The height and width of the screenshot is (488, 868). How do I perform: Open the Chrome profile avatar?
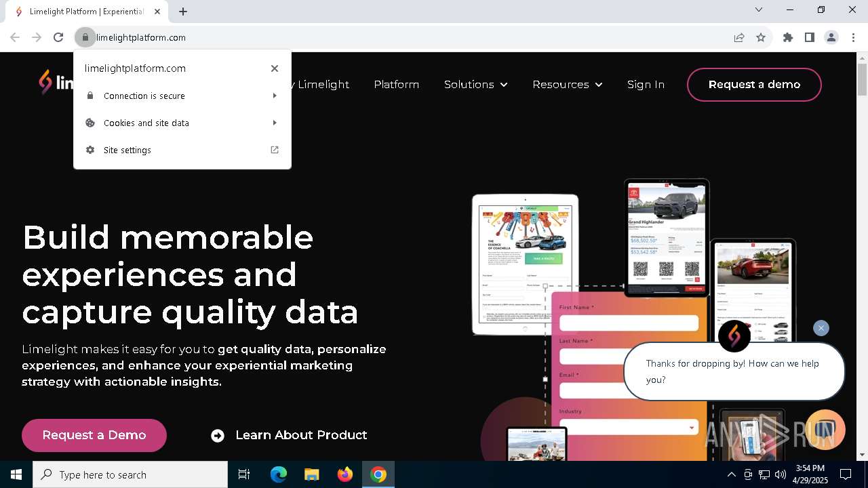click(831, 37)
